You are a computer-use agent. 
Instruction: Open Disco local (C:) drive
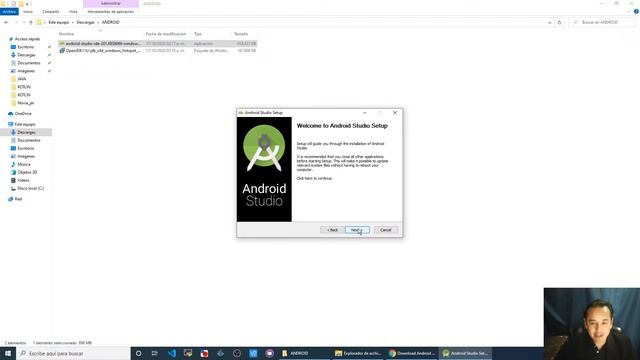point(30,189)
